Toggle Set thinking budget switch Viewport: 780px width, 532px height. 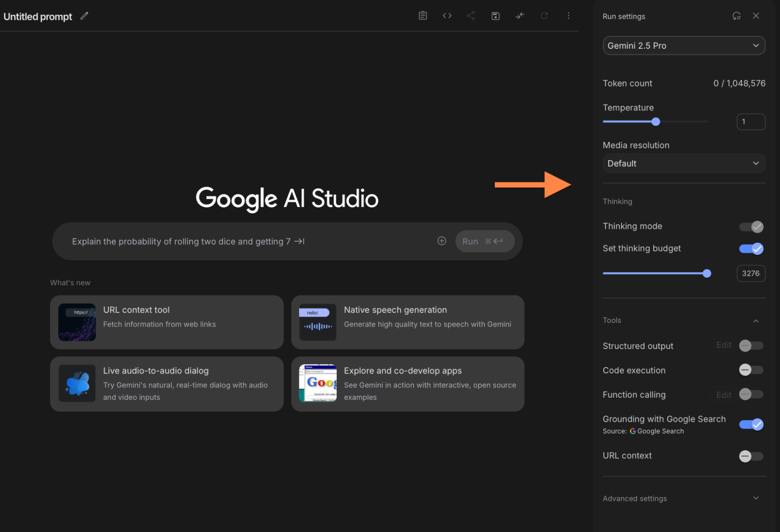(x=751, y=249)
